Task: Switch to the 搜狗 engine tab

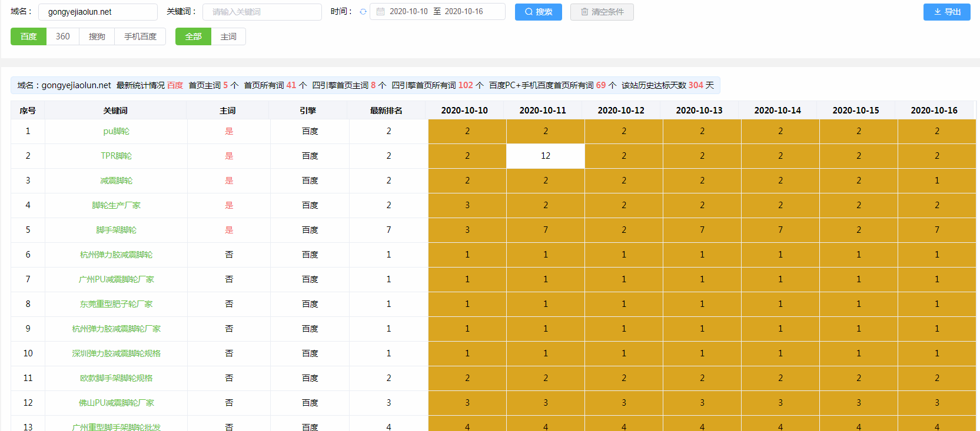Action: pyautogui.click(x=97, y=36)
